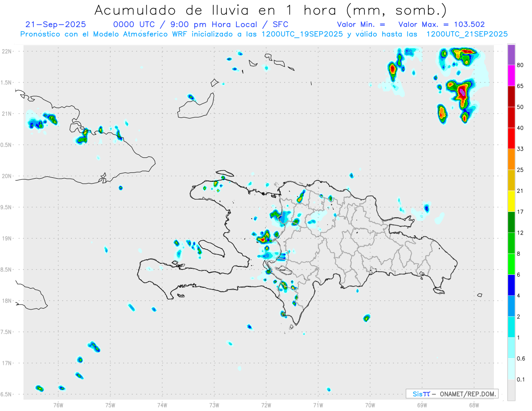Select the 21-Sep-2025 date label
Image resolution: width=532 pixels, height=411 pixels.
click(x=56, y=24)
